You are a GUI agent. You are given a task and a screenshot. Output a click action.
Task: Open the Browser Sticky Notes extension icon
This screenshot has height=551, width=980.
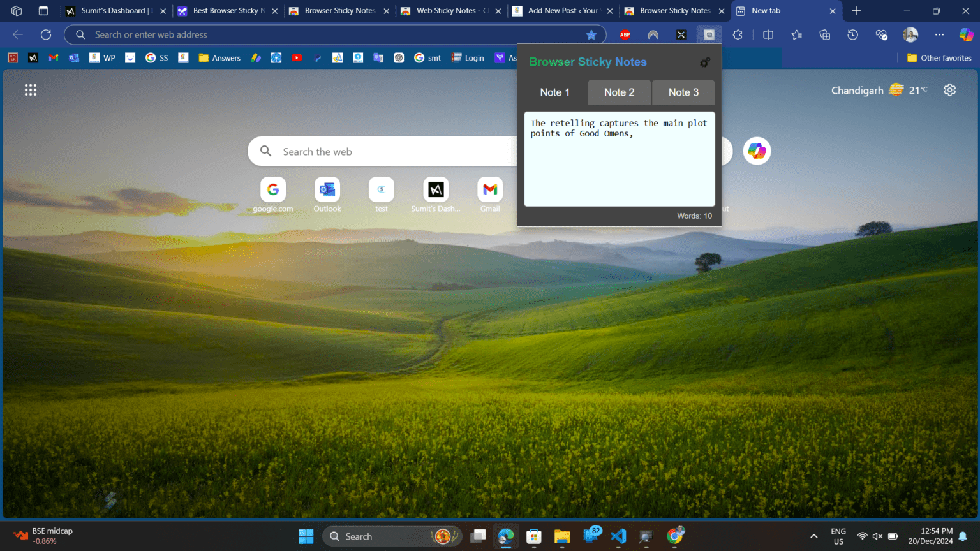(709, 34)
